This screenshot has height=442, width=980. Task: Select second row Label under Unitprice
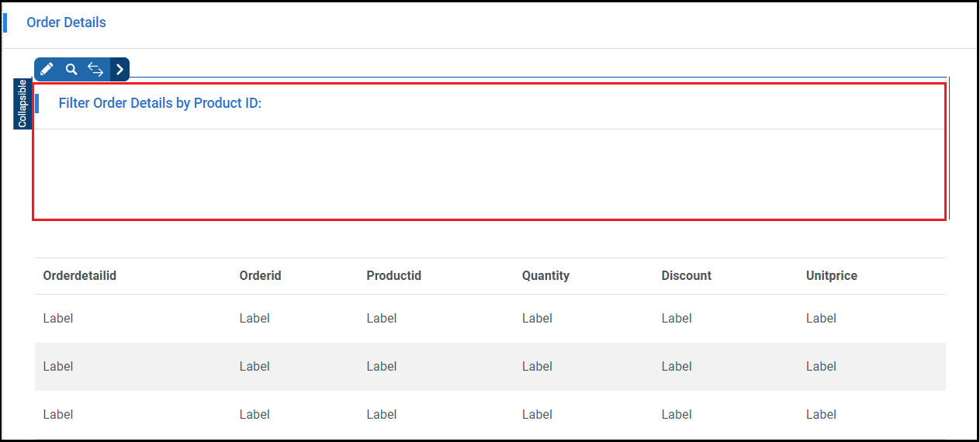821,366
